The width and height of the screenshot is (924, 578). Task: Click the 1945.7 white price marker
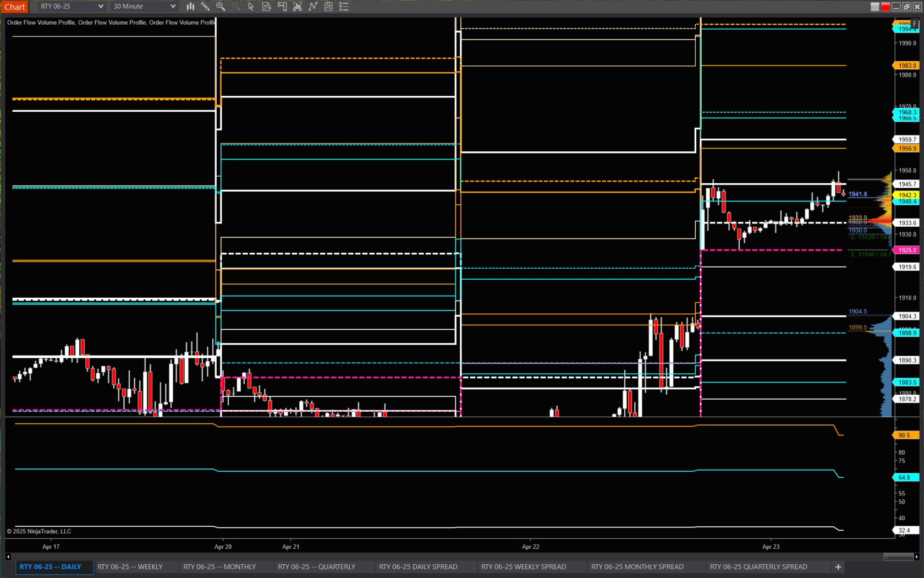point(906,184)
